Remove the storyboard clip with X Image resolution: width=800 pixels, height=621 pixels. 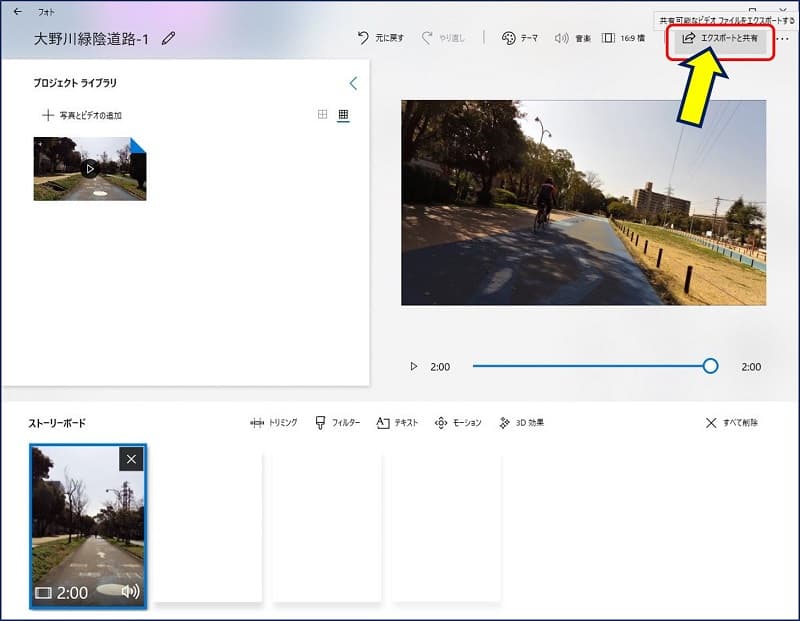[x=132, y=458]
